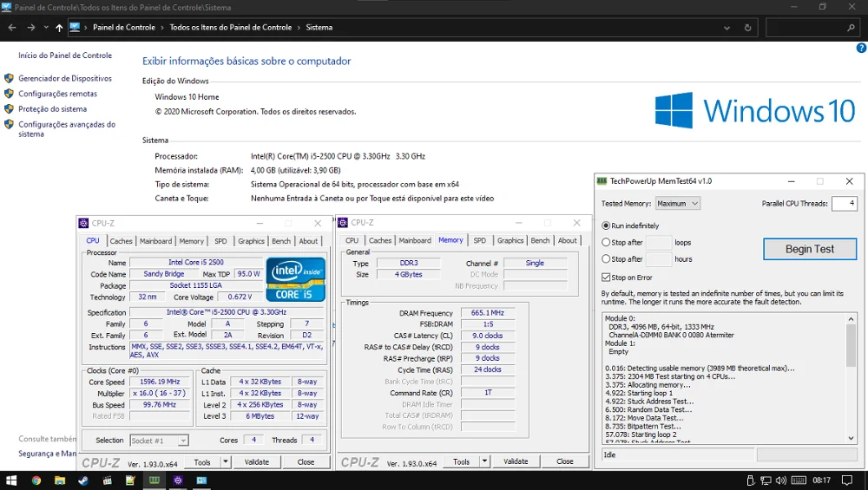Click the Stop after loops number field

tap(659, 242)
